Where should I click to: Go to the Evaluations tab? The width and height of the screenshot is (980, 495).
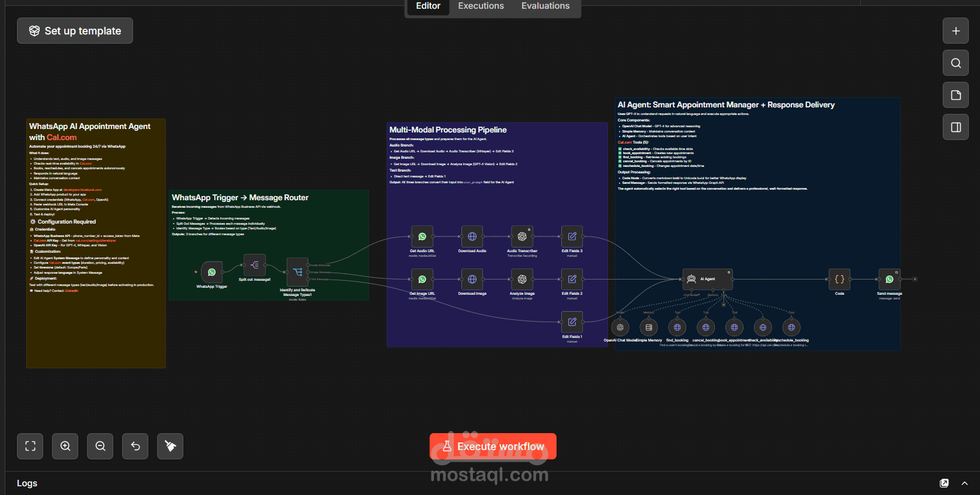(x=545, y=6)
